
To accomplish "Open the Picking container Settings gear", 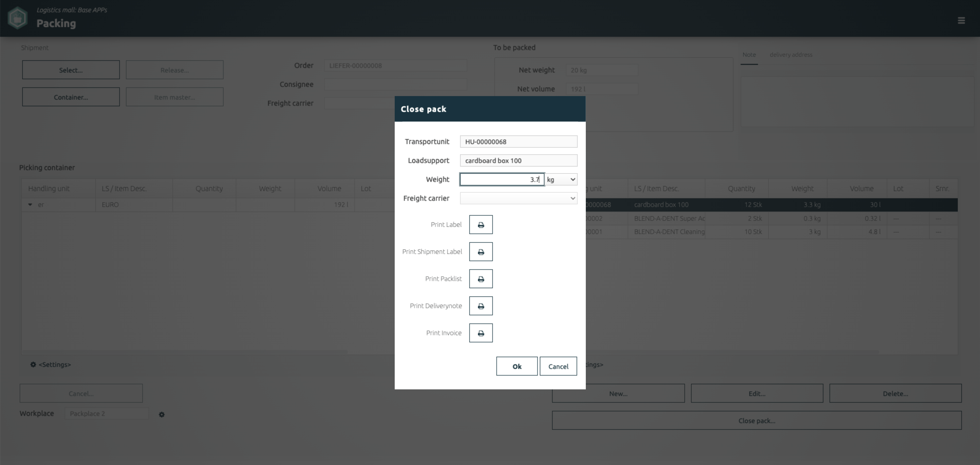I will tap(33, 365).
